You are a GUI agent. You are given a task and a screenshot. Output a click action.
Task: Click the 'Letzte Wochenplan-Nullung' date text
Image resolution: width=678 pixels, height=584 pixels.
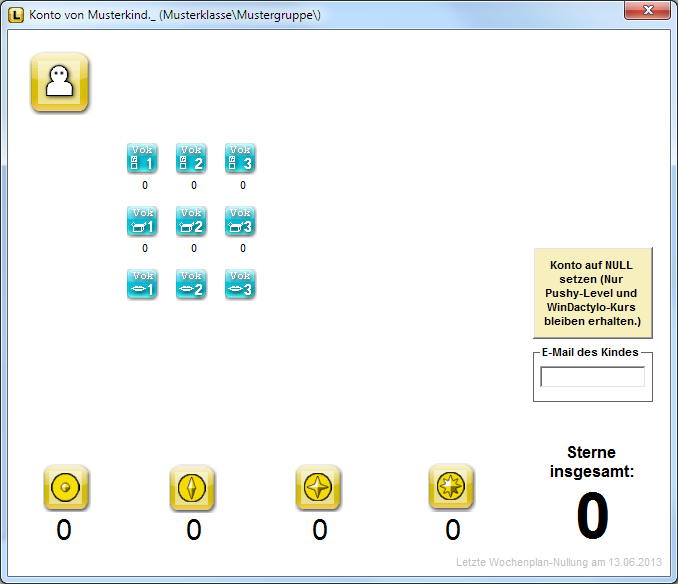[559, 562]
